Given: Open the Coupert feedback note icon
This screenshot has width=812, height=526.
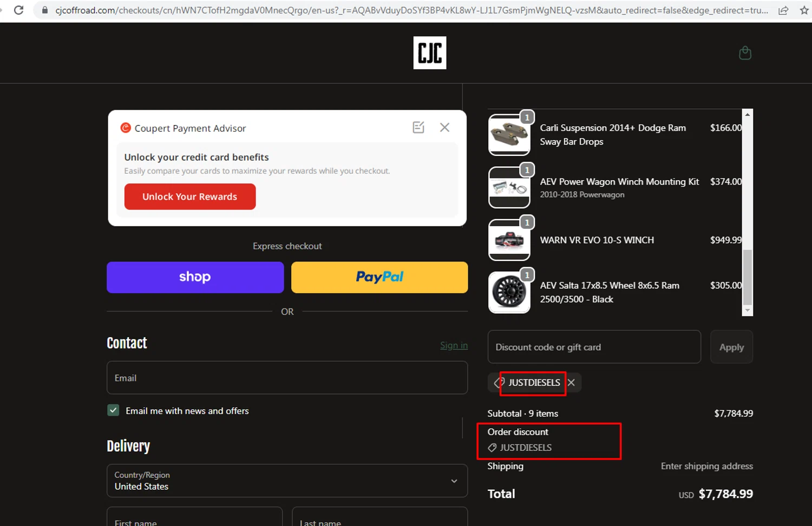Looking at the screenshot, I should click(x=418, y=127).
